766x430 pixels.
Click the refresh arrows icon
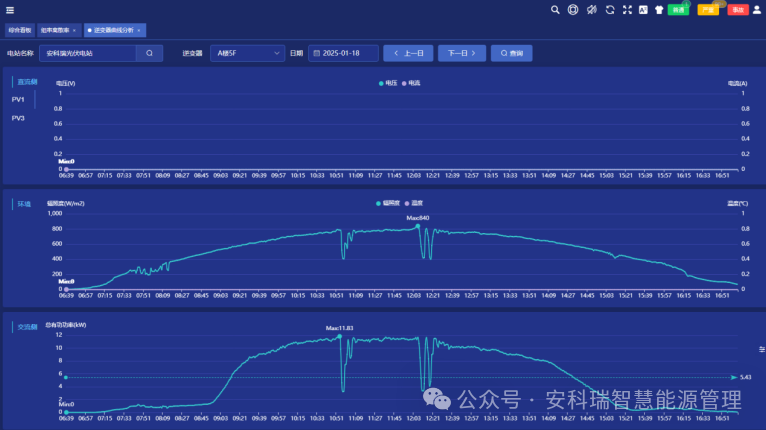click(610, 10)
